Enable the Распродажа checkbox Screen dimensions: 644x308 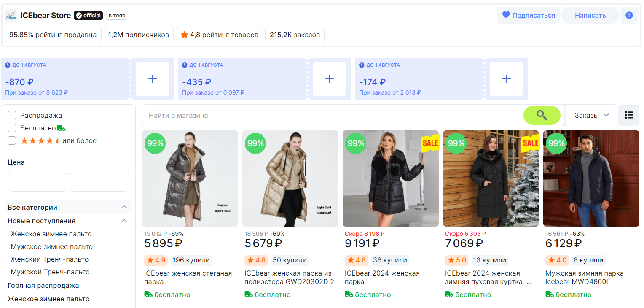pyautogui.click(x=12, y=115)
